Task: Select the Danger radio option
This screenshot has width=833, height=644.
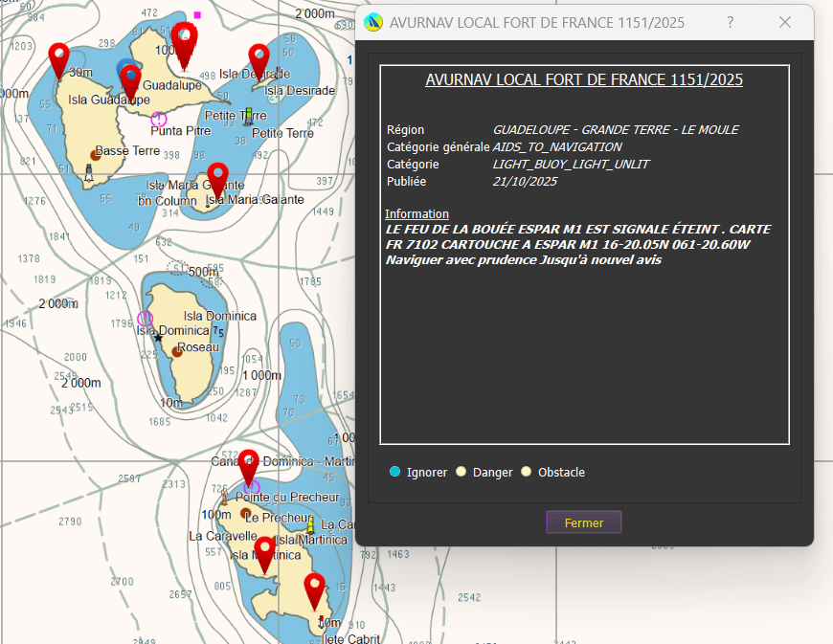Action: 462,472
